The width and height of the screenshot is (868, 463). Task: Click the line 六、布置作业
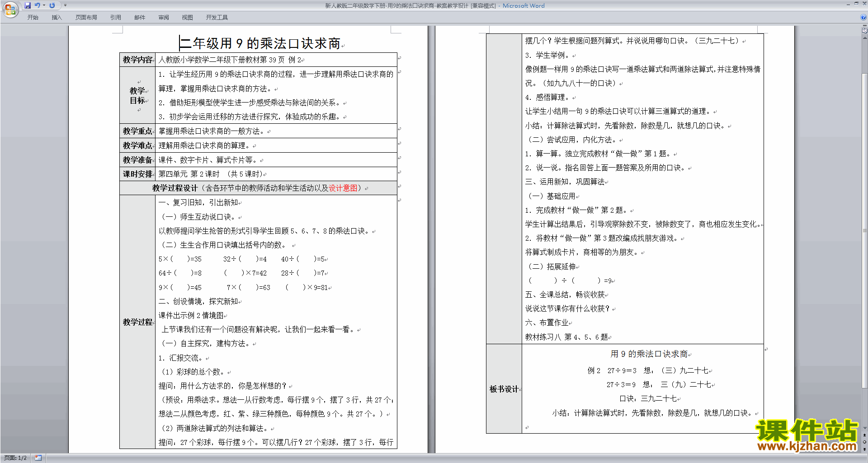coord(547,323)
